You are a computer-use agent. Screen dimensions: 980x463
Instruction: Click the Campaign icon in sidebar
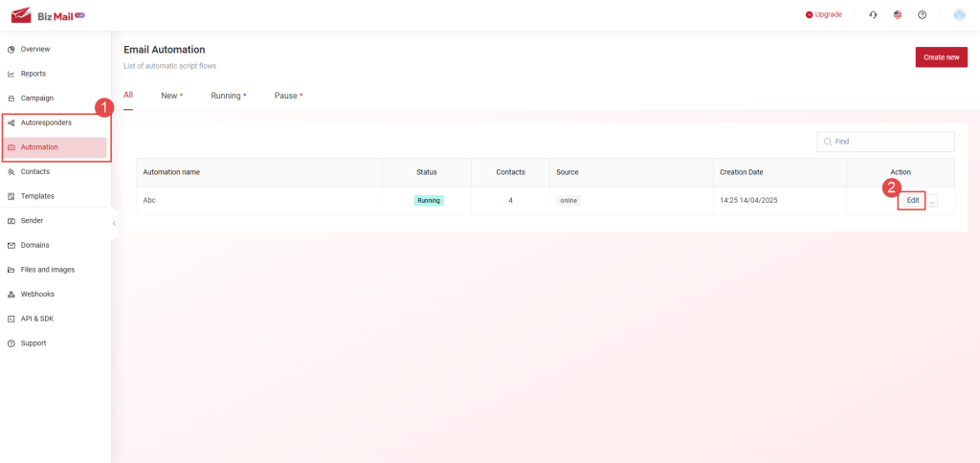click(11, 99)
